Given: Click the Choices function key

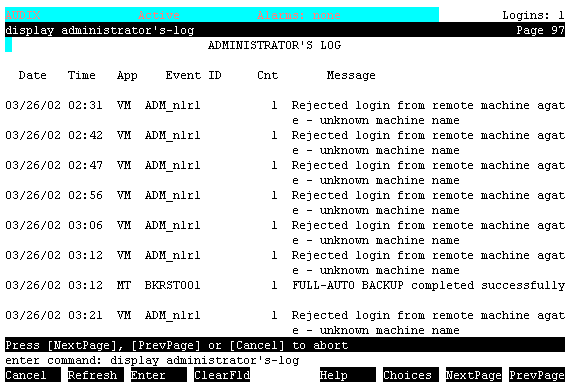Looking at the screenshot, I should (x=411, y=375).
